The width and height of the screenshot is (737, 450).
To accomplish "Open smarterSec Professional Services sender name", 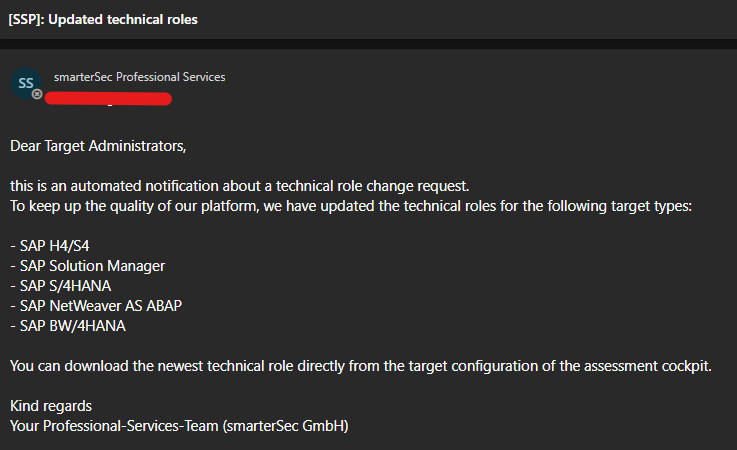I will click(x=139, y=77).
